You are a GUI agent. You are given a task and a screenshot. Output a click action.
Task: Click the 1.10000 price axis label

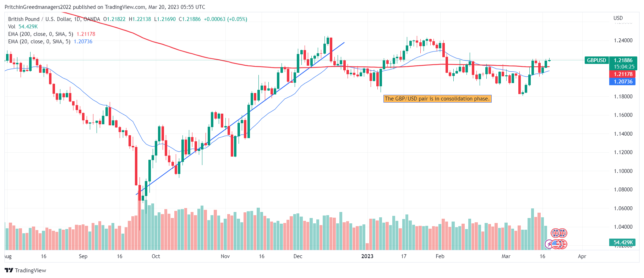tap(623, 171)
